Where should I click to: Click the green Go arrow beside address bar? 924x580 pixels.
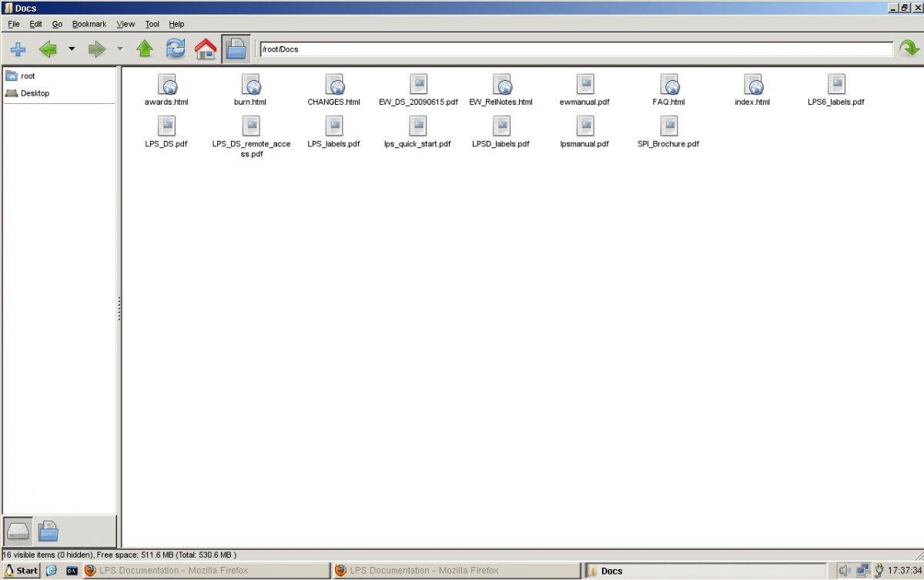pos(909,49)
